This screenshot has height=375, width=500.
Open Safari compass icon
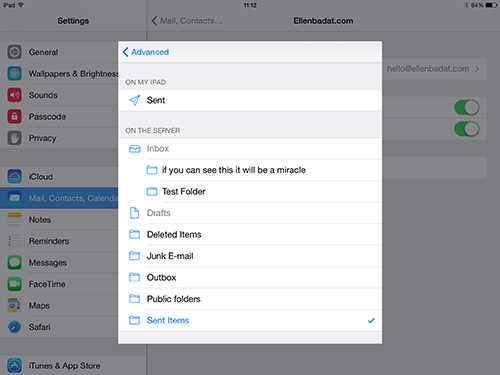click(x=14, y=327)
